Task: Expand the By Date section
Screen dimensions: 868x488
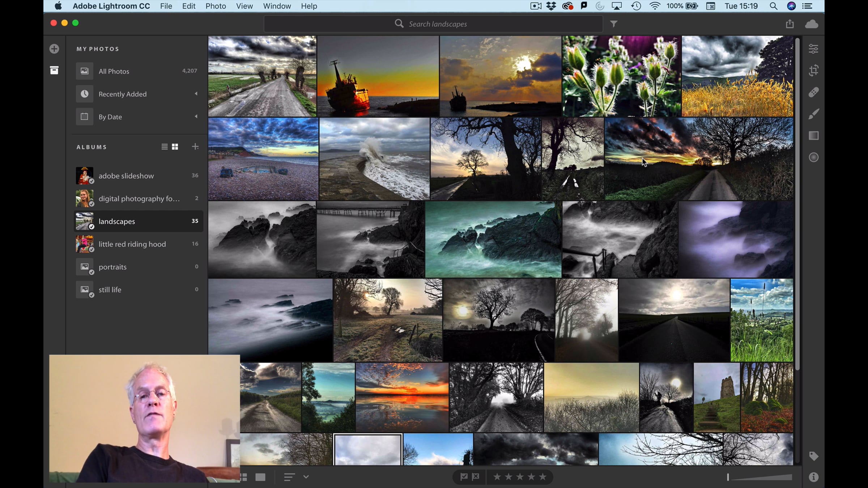Action: click(x=196, y=117)
